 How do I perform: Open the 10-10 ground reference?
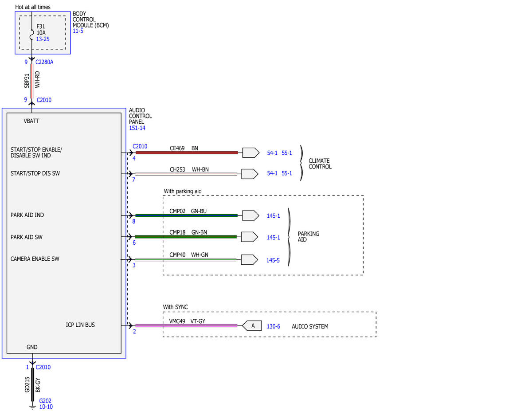[x=46, y=407]
